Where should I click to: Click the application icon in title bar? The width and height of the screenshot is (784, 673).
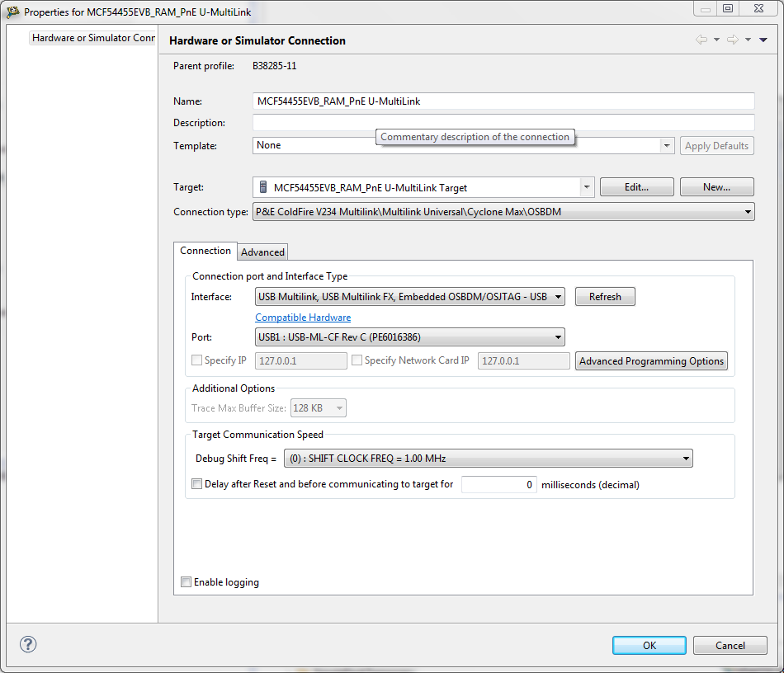click(x=12, y=12)
